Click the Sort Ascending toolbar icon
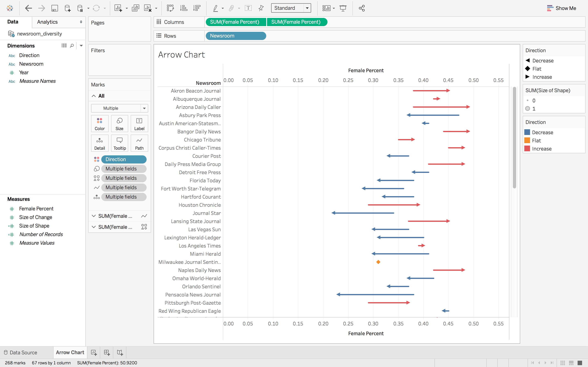Image resolution: width=588 pixels, height=367 pixels. (184, 8)
